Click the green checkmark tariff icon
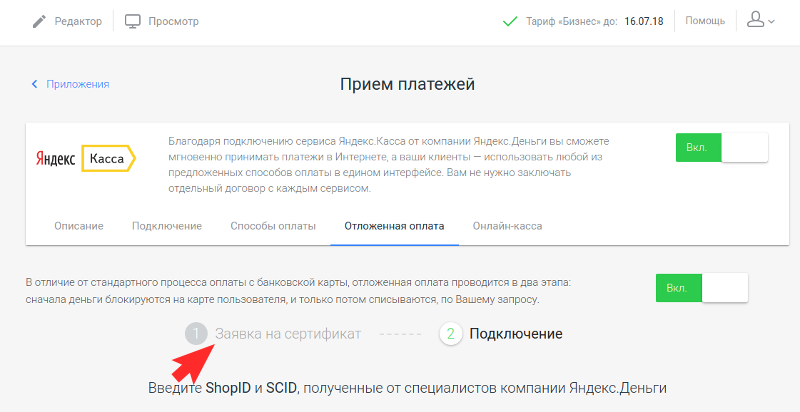 coord(510,21)
